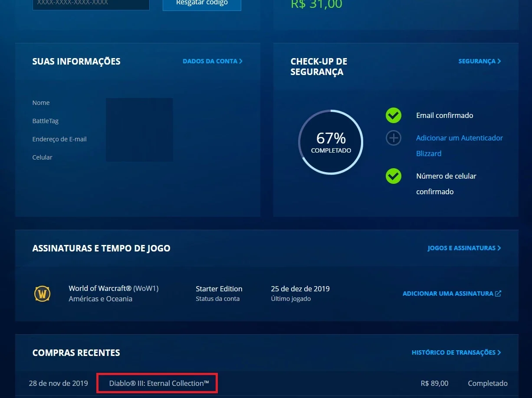Click the Número de celular confirmado checkmark icon
Image resolution: width=532 pixels, height=398 pixels.
click(394, 176)
